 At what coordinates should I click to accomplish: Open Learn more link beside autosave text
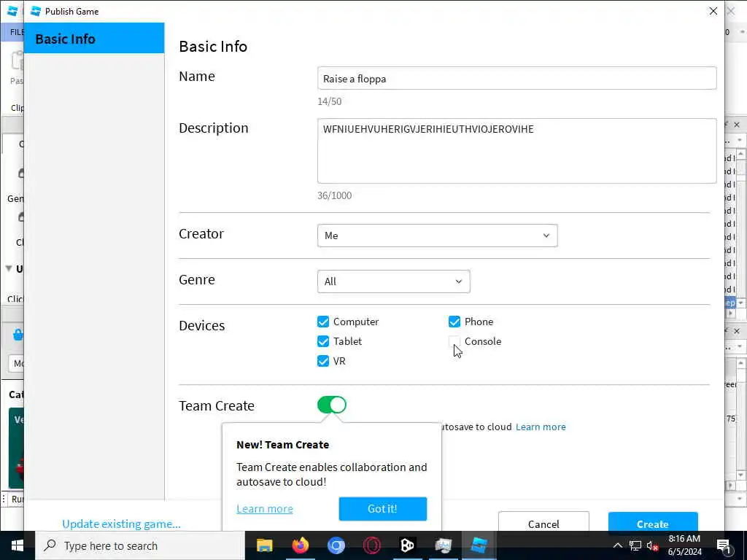tap(541, 427)
